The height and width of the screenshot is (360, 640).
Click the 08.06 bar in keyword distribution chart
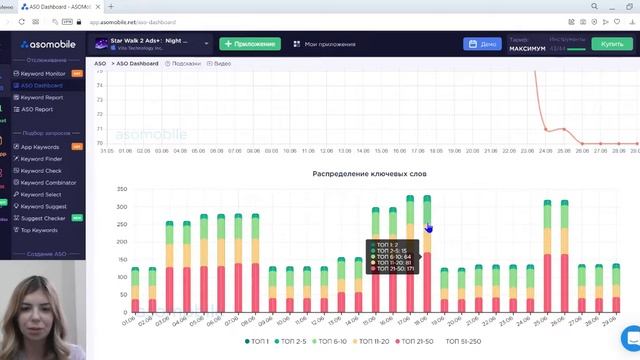(256, 263)
